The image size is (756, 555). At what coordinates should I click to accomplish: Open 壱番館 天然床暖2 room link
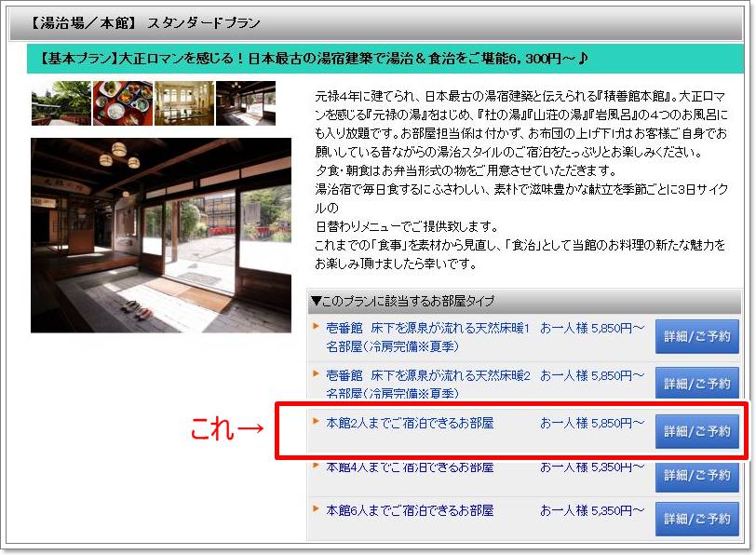428,385
